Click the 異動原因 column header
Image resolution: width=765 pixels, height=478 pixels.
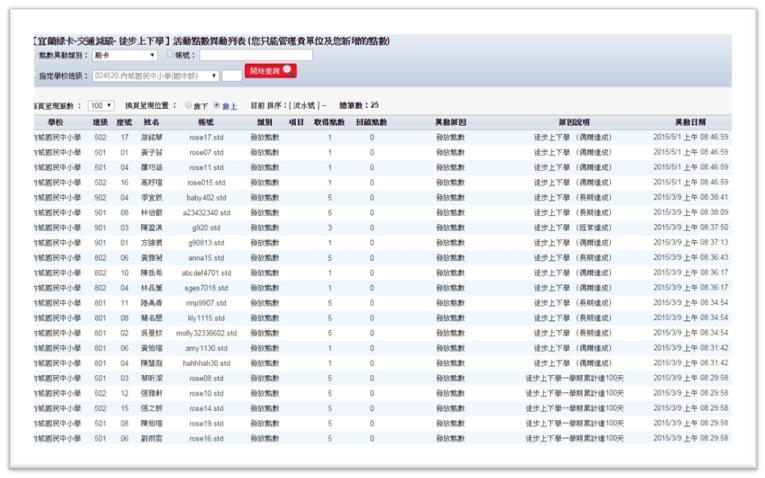click(450, 122)
